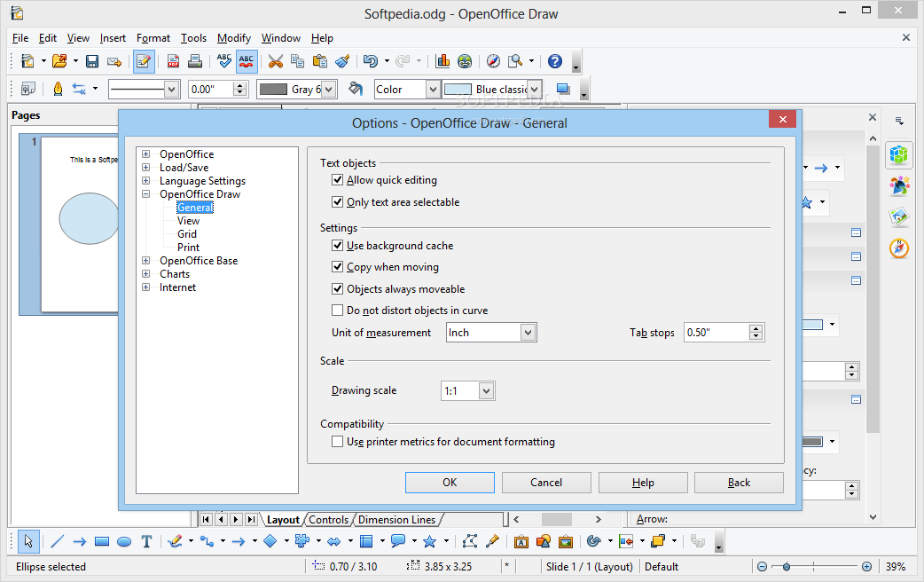Click the Fontwork Gallery icon
The image size is (924, 582).
click(x=521, y=541)
